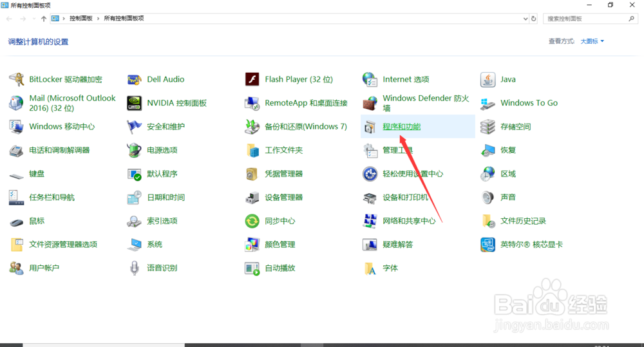The width and height of the screenshot is (644, 347).
Task: Click the search magnifier icon
Action: pyautogui.click(x=631, y=19)
